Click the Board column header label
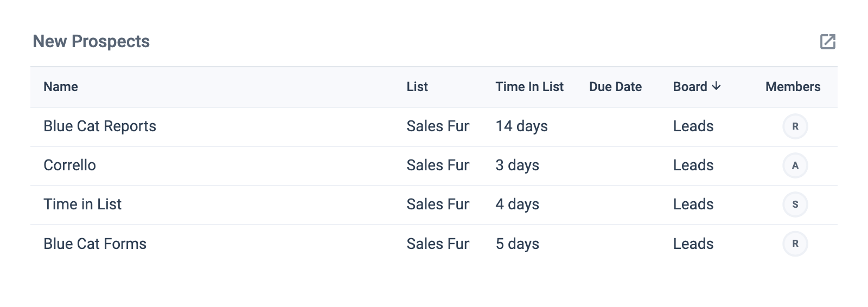The height and width of the screenshot is (307, 868). click(690, 87)
